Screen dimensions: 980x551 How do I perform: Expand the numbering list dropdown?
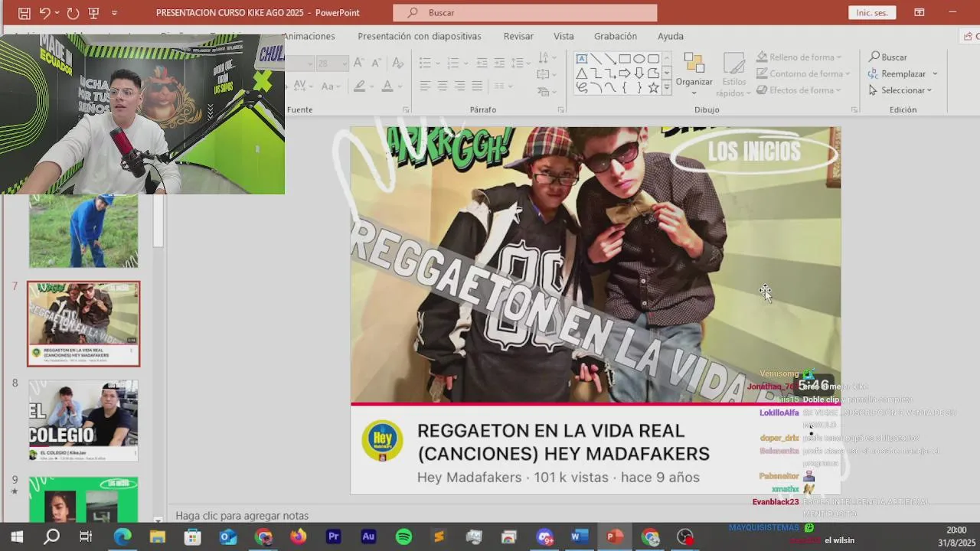click(x=465, y=63)
